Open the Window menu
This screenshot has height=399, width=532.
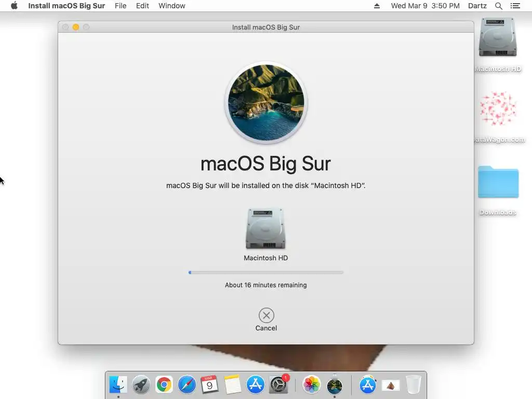click(171, 6)
